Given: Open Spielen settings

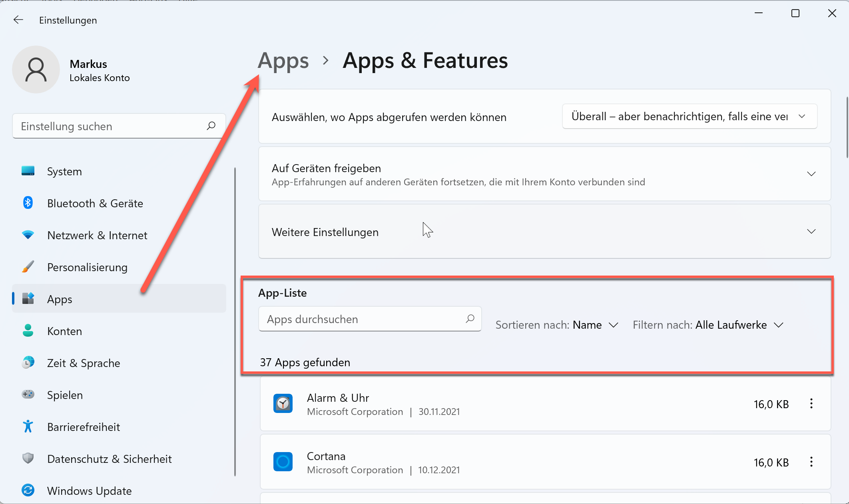Looking at the screenshot, I should tap(119, 395).
